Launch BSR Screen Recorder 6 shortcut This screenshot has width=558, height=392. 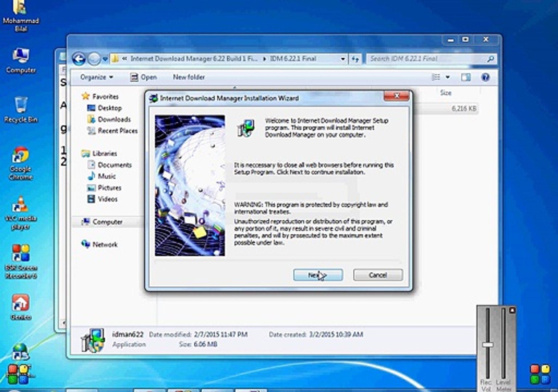pos(21,261)
